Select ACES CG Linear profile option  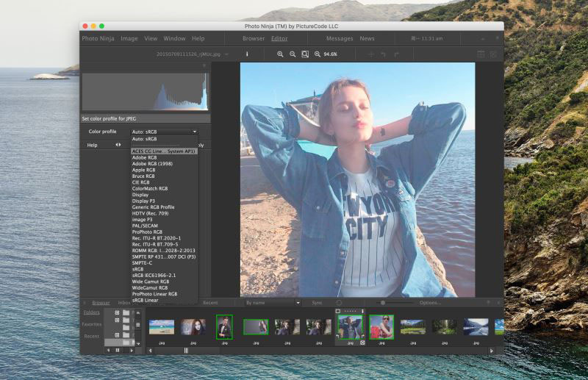pyautogui.click(x=164, y=151)
